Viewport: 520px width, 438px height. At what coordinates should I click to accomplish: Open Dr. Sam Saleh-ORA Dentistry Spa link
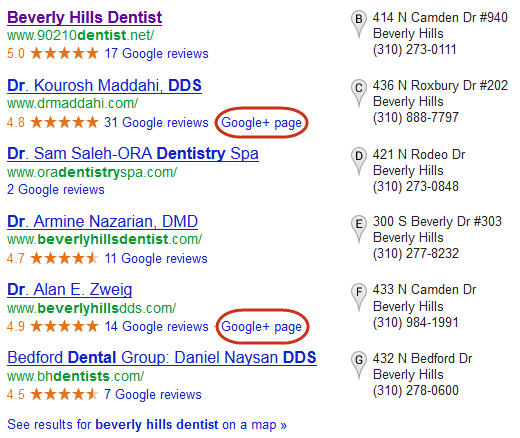(x=133, y=154)
